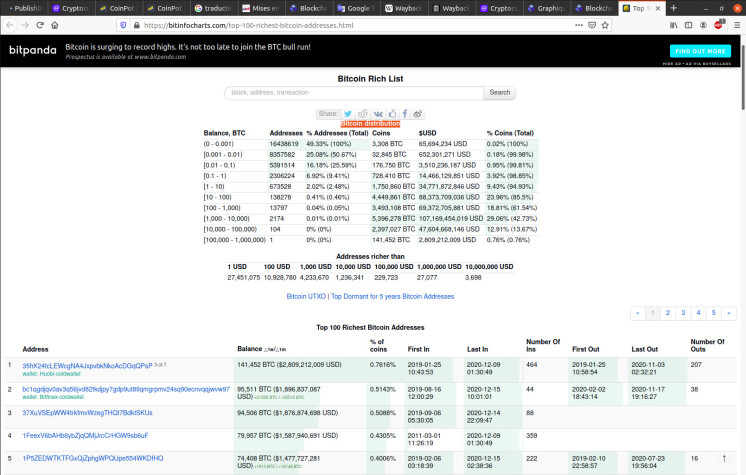Bookmark this page with the star
Image resolution: width=746 pixels, height=475 pixels.
[x=605, y=25]
